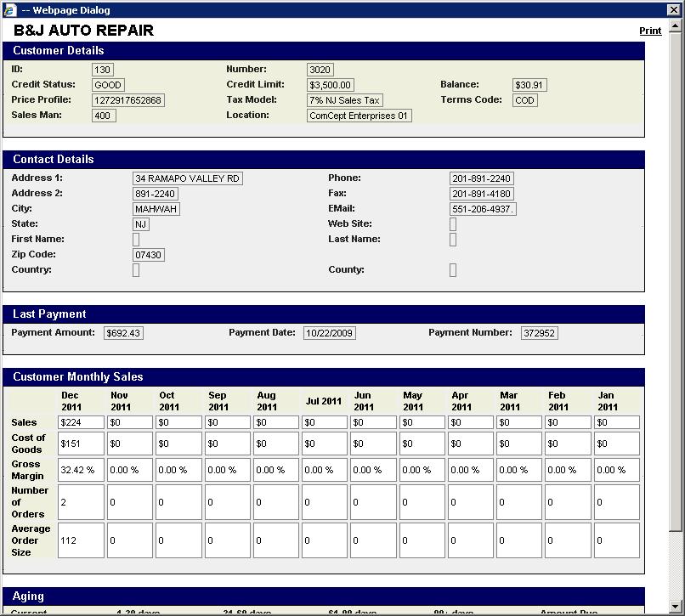Click the Payment Date field

coord(329,333)
